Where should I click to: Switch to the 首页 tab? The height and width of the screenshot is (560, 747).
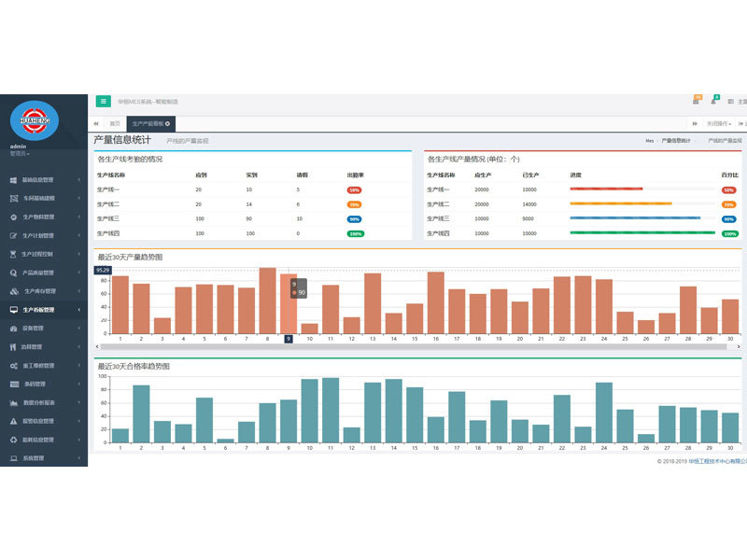(115, 123)
